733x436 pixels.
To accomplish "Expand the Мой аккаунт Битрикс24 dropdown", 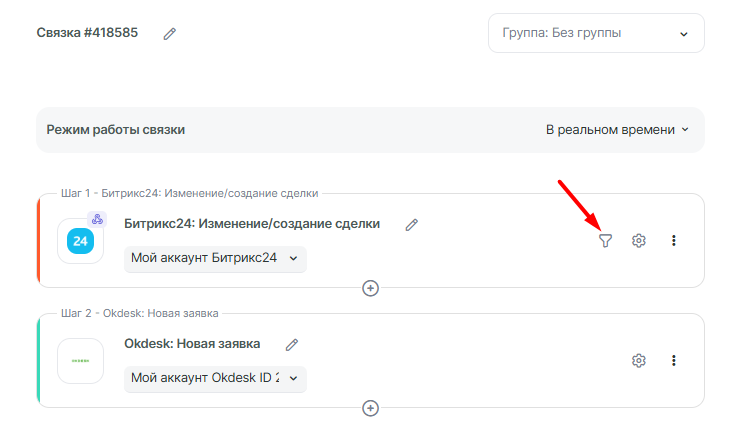I will (215, 258).
